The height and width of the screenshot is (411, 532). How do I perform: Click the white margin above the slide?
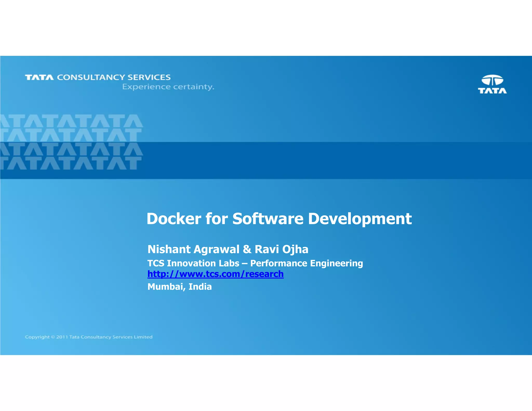pos(266,27)
